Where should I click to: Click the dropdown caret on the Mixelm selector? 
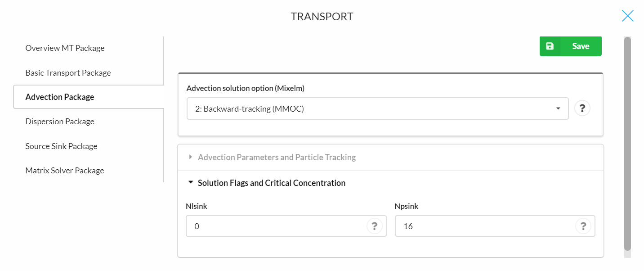[x=558, y=108]
